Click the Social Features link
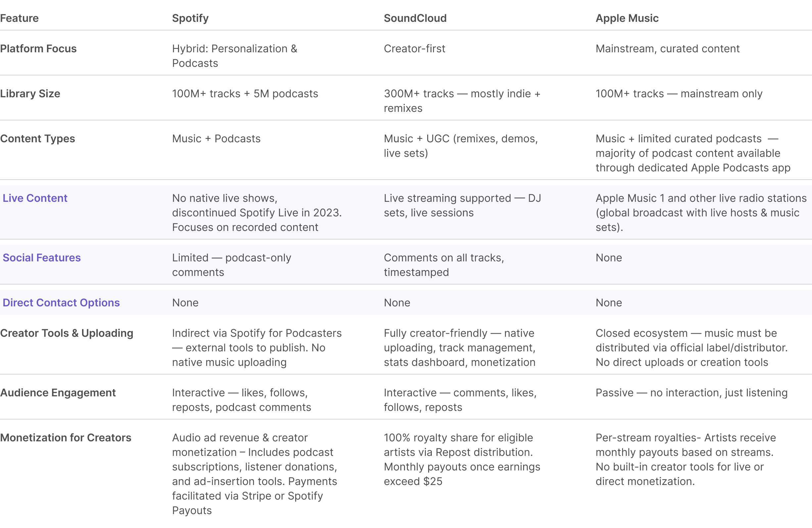 (x=42, y=257)
